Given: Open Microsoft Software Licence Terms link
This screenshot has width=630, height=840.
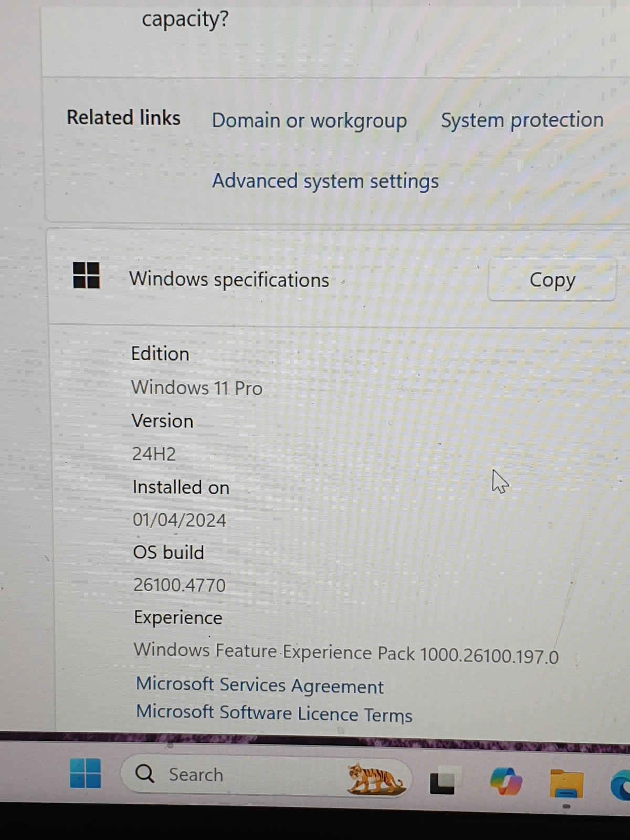Looking at the screenshot, I should click(x=274, y=713).
